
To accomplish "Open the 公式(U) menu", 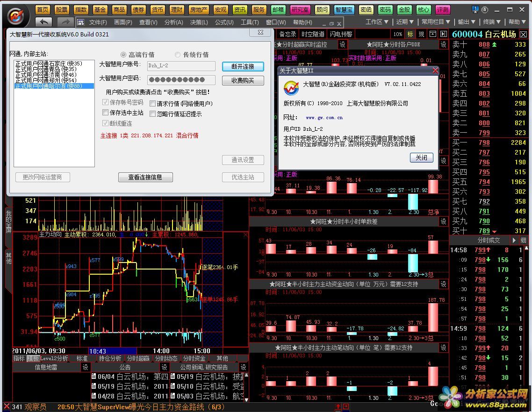I will 224,22.
